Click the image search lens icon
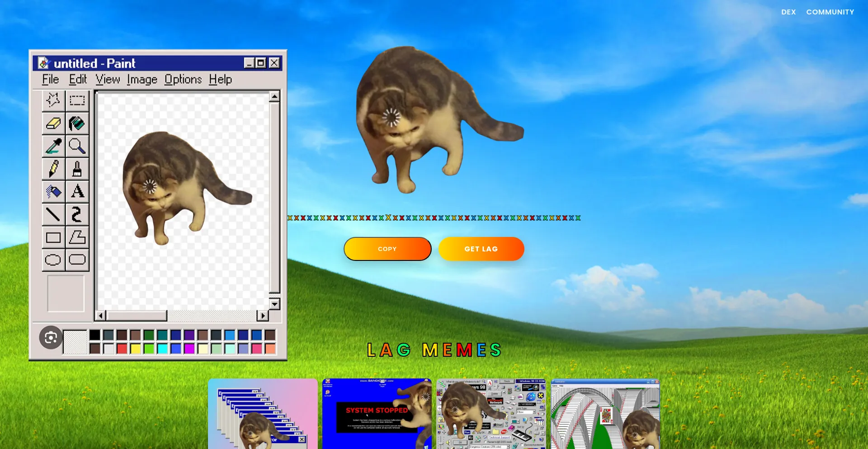The width and height of the screenshot is (868, 449). (51, 337)
